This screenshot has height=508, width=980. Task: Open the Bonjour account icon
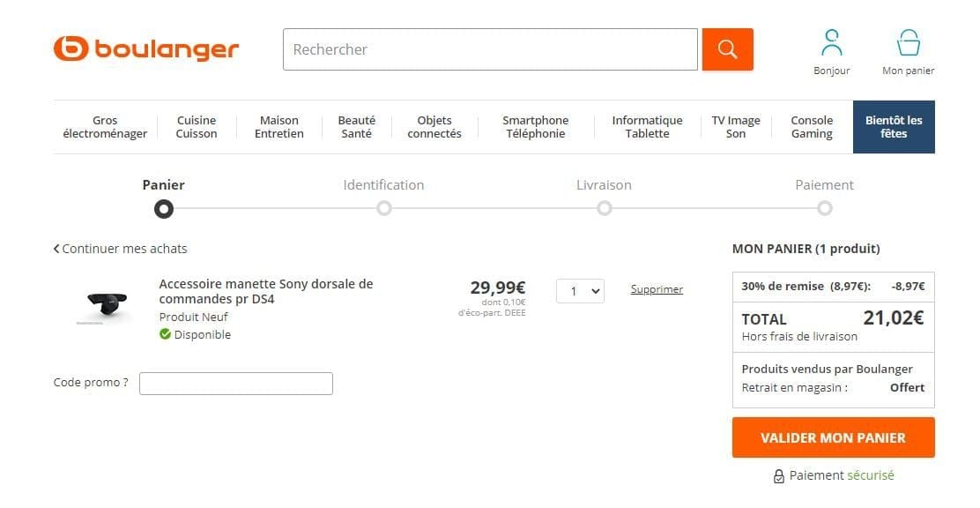(832, 42)
